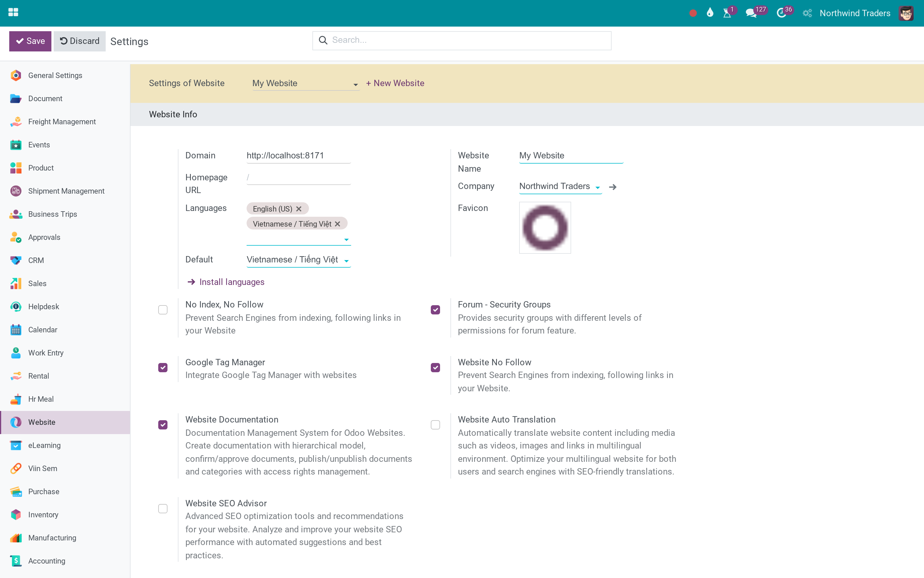Viewport: 924px width, 578px height.
Task: Click the Approvals icon
Action: [x=16, y=237]
